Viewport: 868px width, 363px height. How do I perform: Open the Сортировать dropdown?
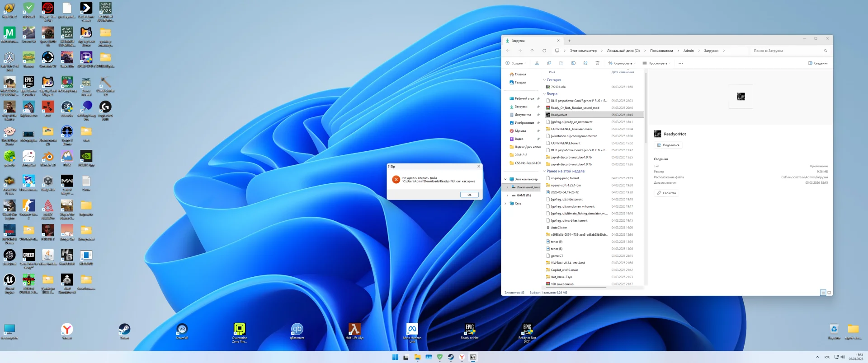[x=622, y=63]
